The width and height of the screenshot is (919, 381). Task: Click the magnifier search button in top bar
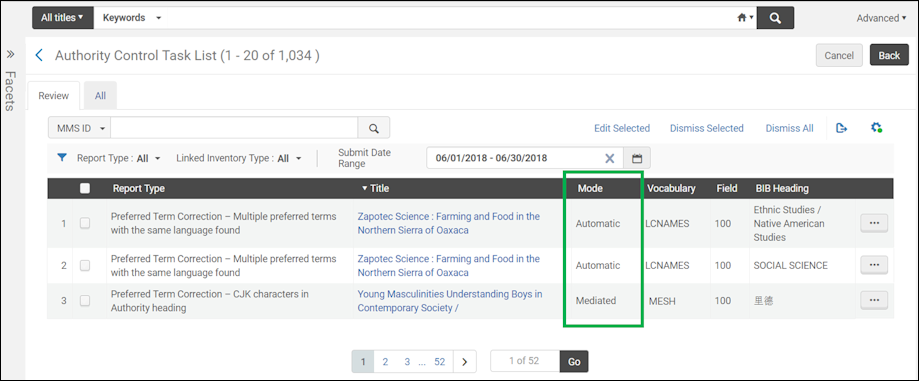coord(775,18)
